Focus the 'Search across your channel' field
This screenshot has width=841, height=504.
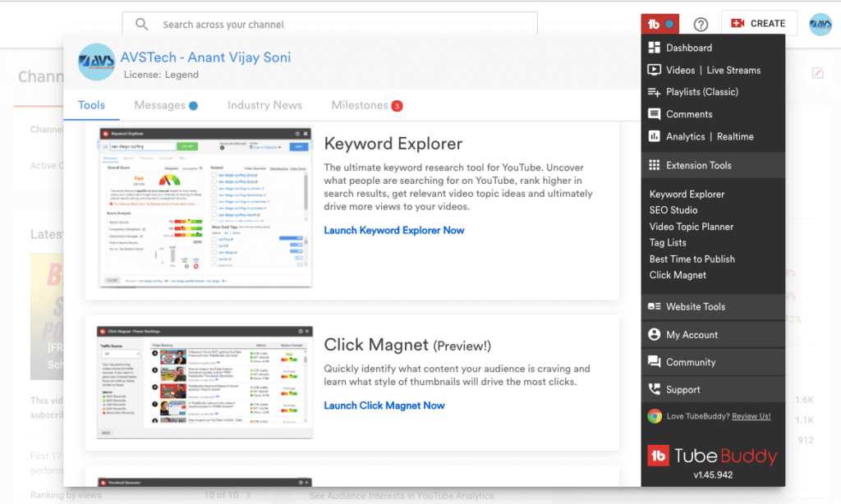tap(330, 24)
